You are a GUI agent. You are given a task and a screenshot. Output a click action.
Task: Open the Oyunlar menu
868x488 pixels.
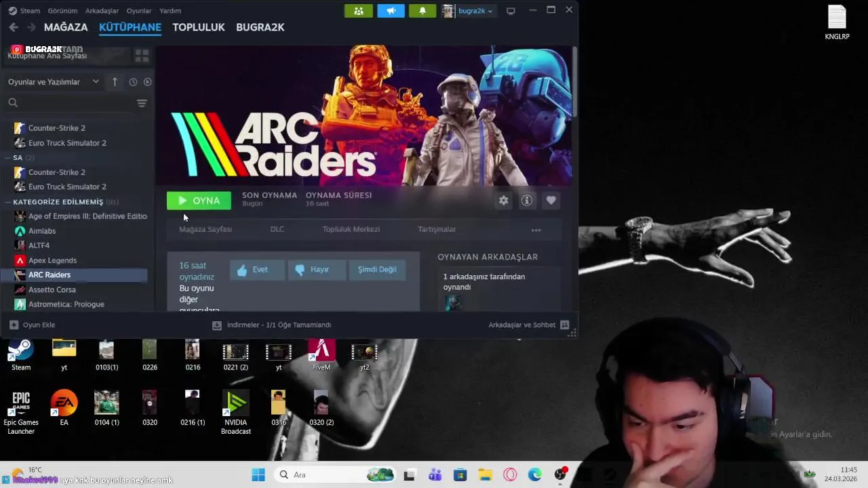click(139, 11)
